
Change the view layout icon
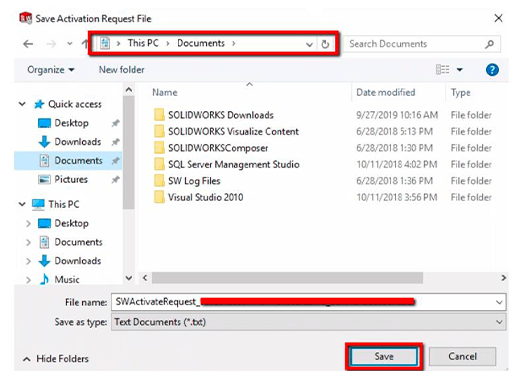(442, 69)
